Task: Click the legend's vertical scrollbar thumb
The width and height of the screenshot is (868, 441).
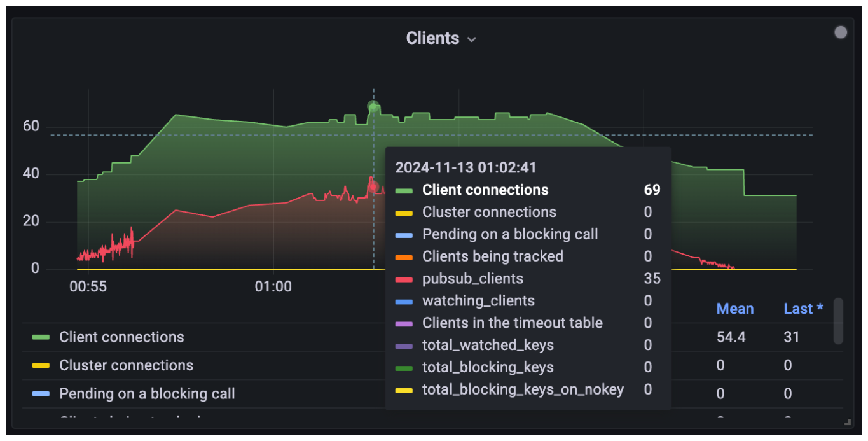Action: click(839, 321)
